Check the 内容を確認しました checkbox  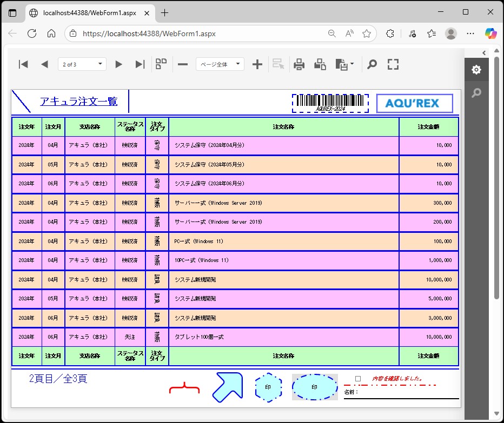[x=358, y=379]
